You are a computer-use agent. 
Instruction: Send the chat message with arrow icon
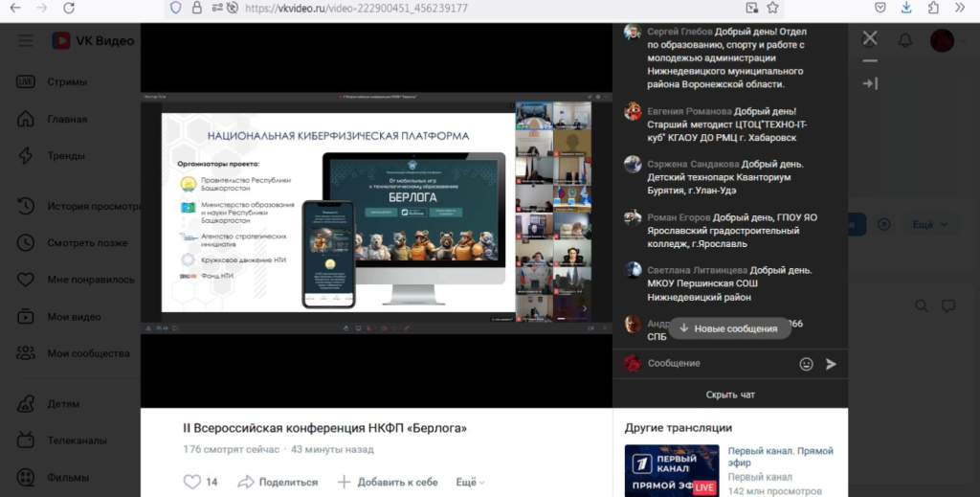click(831, 364)
